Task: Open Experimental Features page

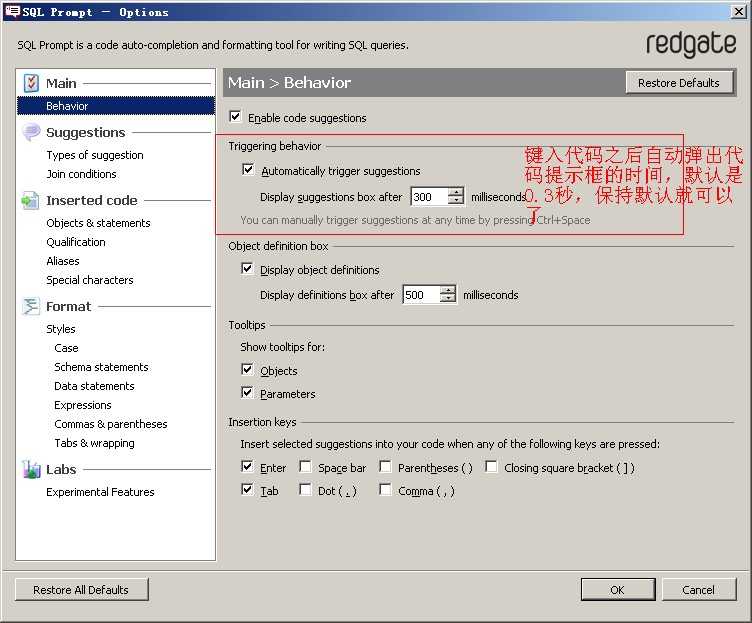Action: tap(100, 492)
